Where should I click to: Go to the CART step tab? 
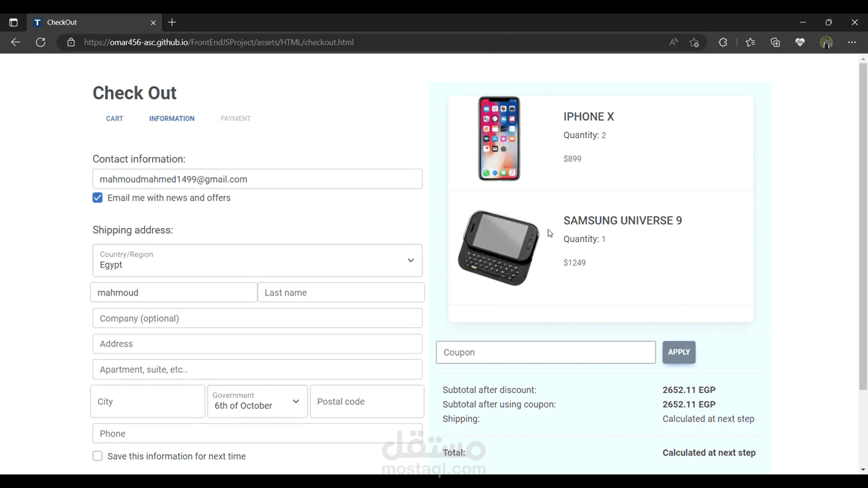click(x=114, y=118)
